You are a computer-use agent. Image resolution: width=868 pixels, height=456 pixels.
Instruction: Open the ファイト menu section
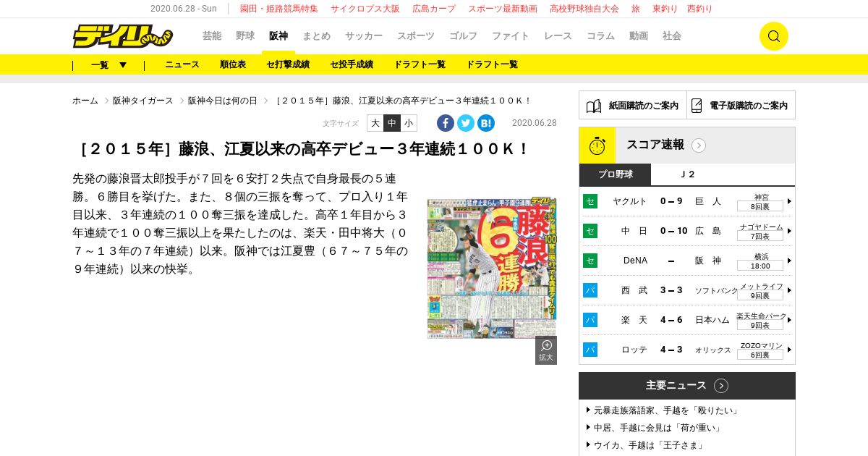coord(511,35)
